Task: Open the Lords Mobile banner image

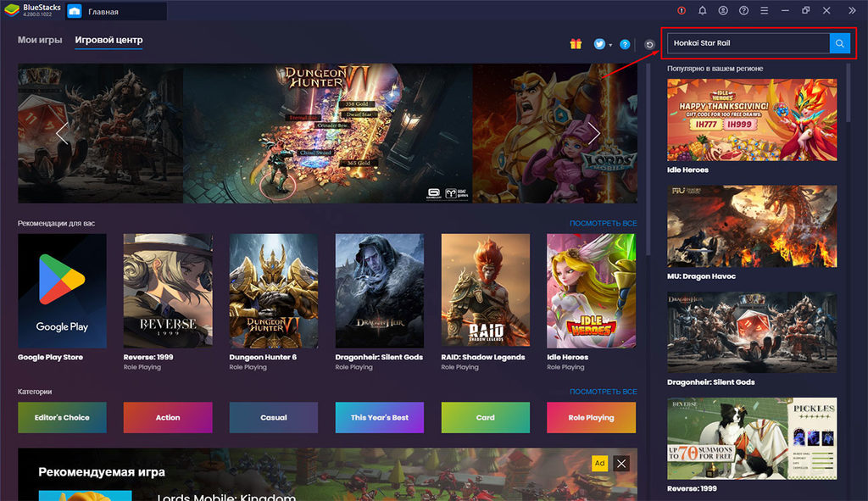Action: point(554,133)
